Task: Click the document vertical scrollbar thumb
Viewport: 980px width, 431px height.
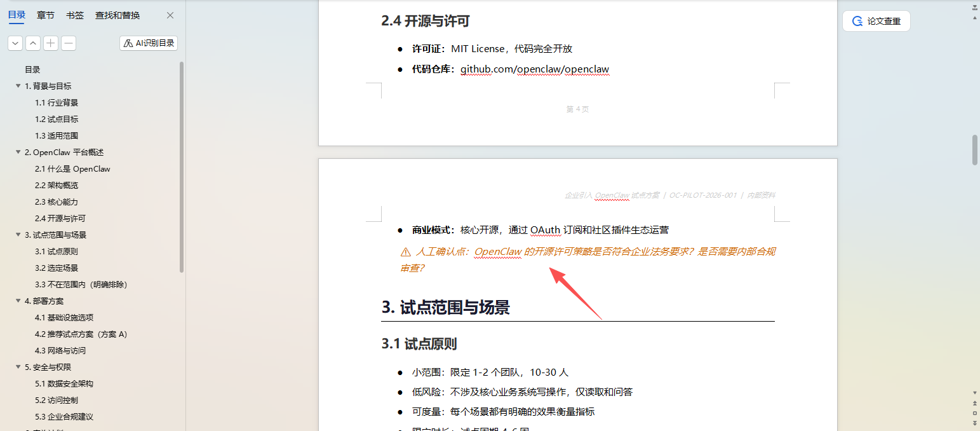Action: click(x=975, y=150)
